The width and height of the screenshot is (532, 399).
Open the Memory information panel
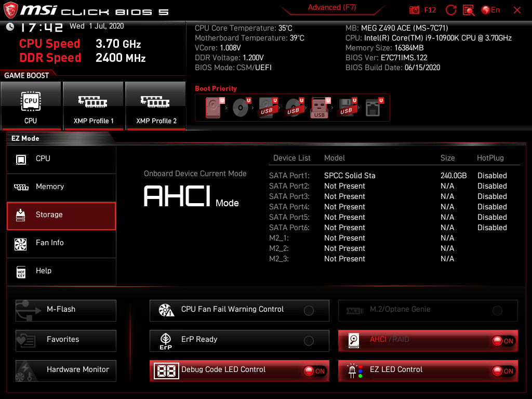[52, 187]
